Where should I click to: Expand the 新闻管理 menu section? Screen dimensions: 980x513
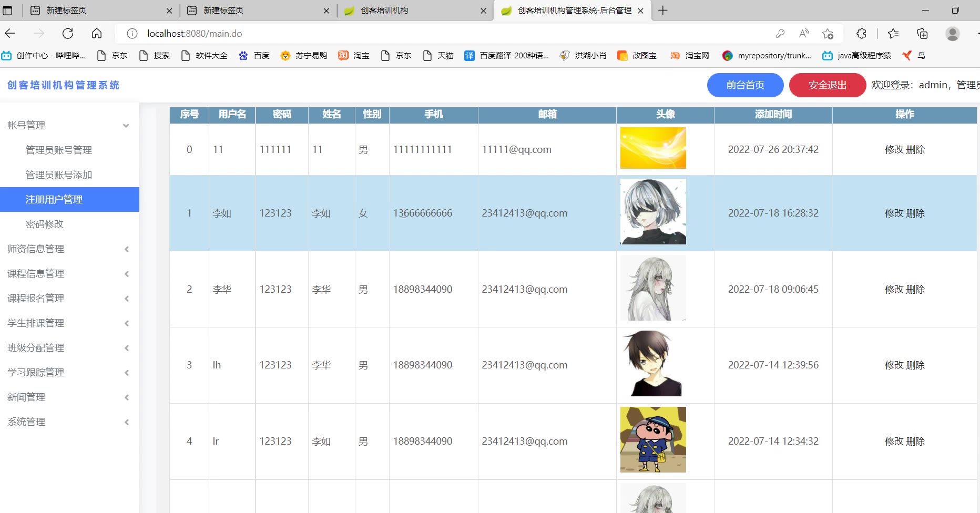pyautogui.click(x=69, y=397)
